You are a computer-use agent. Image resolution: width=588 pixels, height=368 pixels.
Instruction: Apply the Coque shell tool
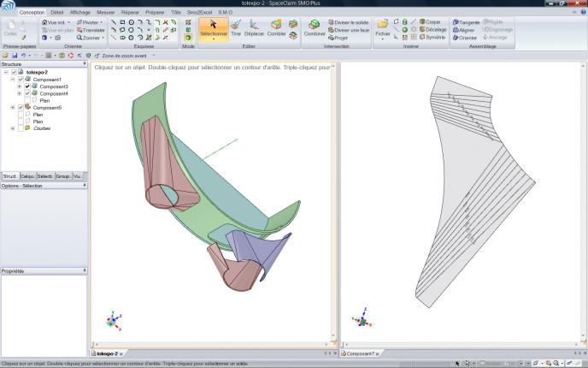(432, 21)
